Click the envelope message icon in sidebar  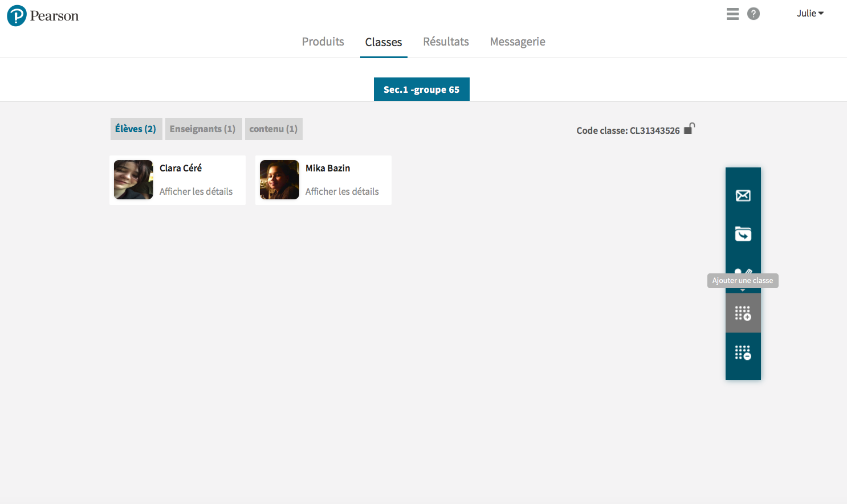pos(743,196)
